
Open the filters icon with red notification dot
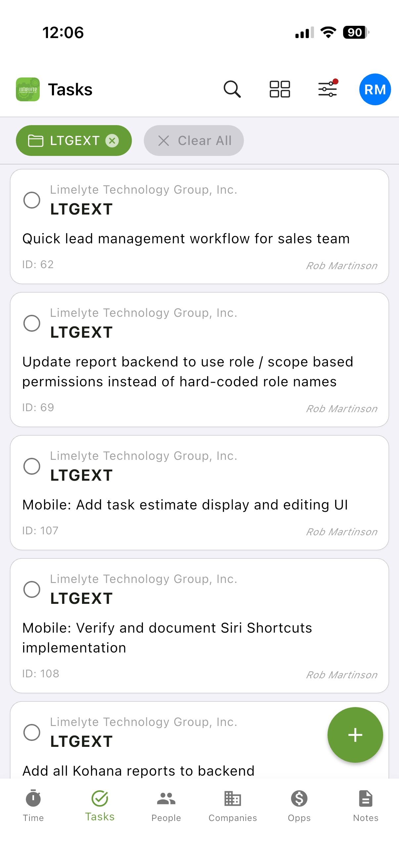327,89
